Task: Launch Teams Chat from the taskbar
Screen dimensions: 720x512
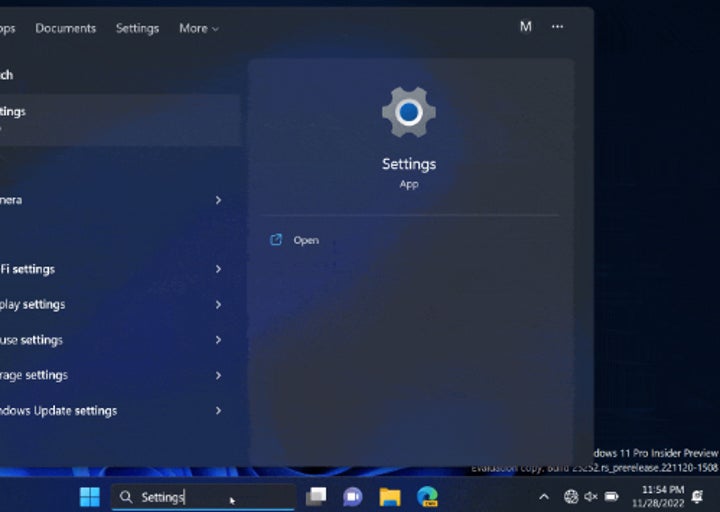Action: point(352,497)
